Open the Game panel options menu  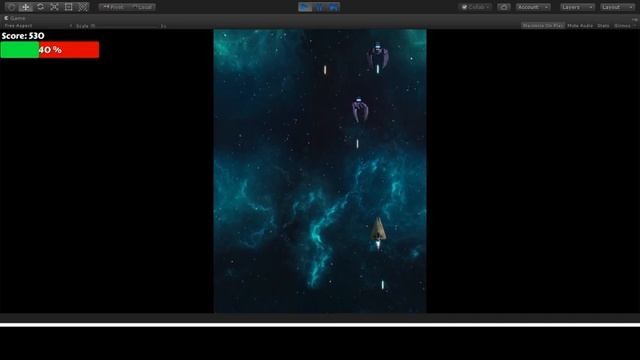click(635, 19)
